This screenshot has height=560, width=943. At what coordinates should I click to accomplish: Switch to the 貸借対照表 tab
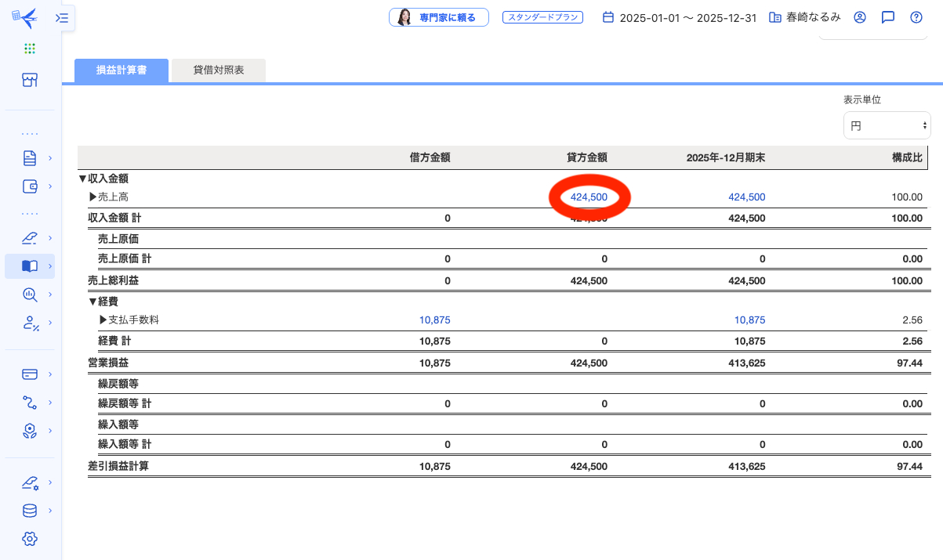pyautogui.click(x=219, y=70)
